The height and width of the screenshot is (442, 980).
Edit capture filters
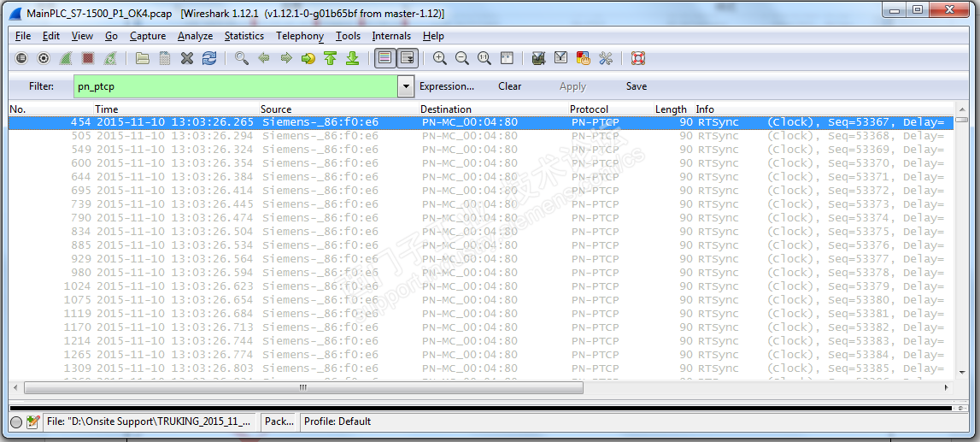[538, 58]
